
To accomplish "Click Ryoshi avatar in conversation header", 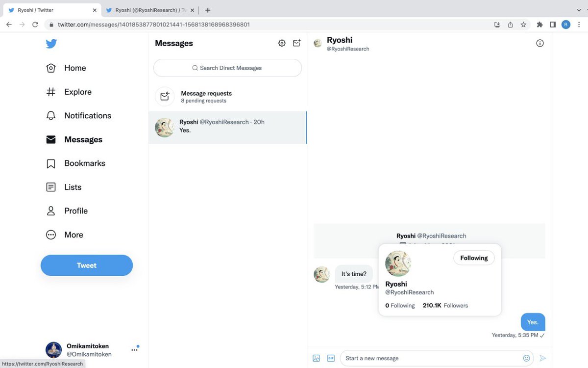I will click(x=318, y=43).
